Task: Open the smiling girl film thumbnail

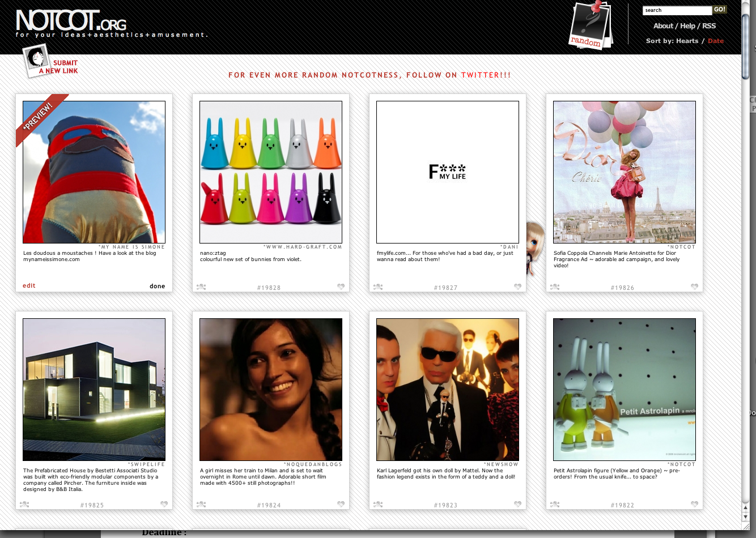Action: (271, 390)
